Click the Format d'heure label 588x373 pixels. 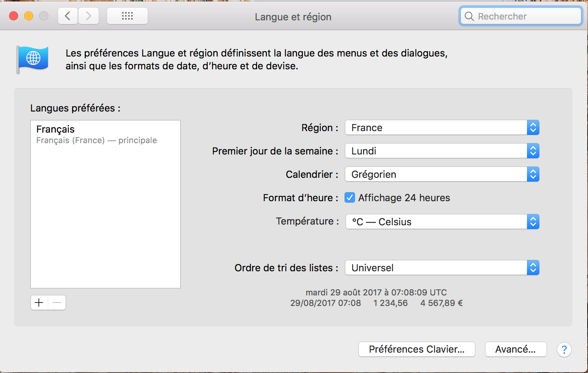(x=300, y=198)
